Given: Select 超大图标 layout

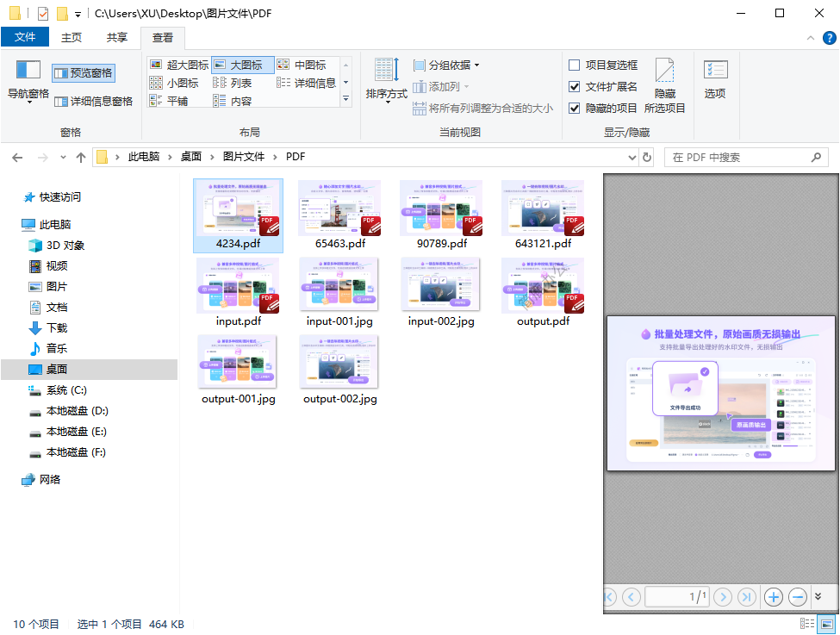Looking at the screenshot, I should [179, 65].
